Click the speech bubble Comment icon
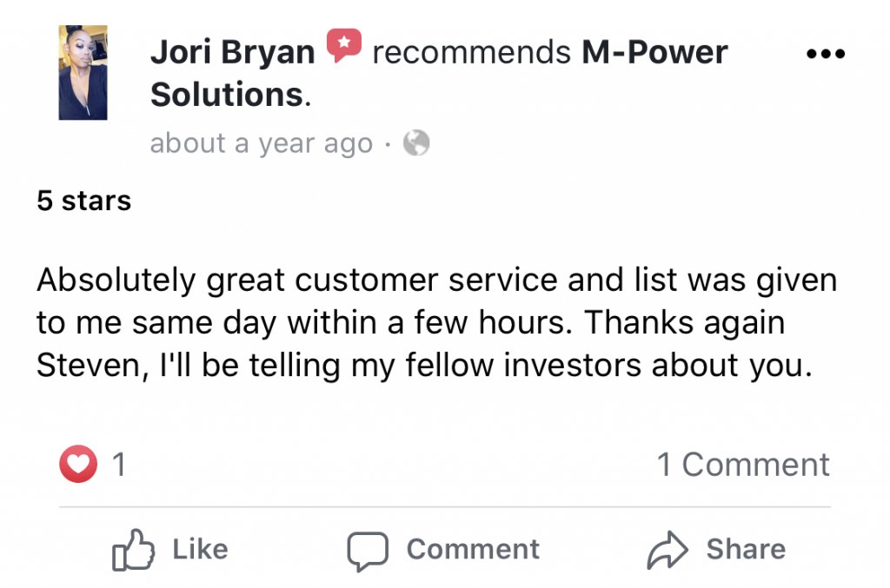 click(368, 551)
